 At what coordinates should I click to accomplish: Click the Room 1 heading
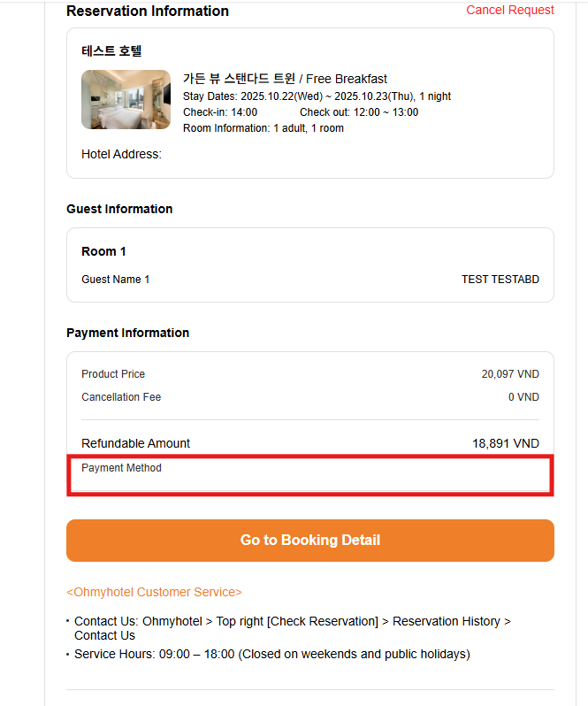tap(103, 251)
